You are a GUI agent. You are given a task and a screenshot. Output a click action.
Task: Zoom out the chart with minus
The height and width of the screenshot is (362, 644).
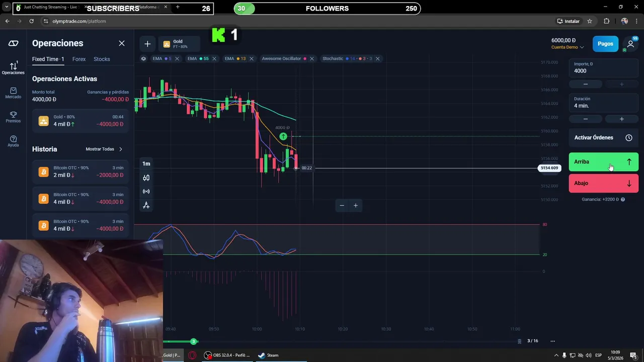pos(342,205)
